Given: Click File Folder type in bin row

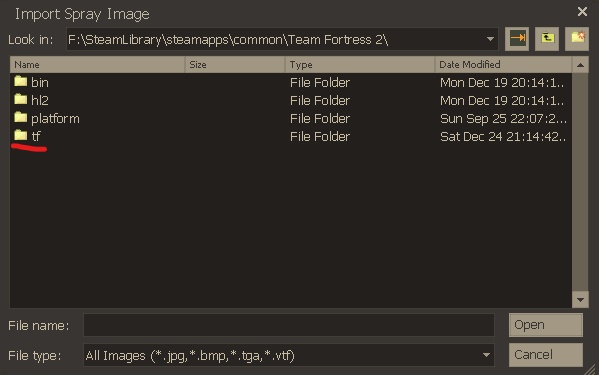Looking at the screenshot, I should 320,82.
